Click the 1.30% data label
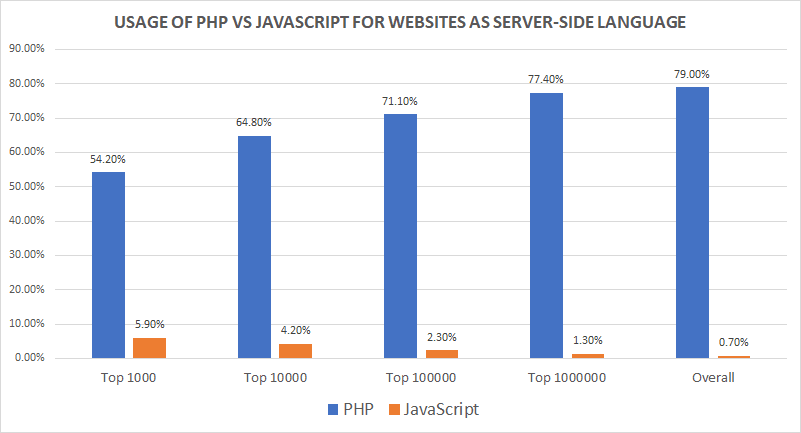Screen dimensions: 801x433 pyautogui.click(x=588, y=340)
